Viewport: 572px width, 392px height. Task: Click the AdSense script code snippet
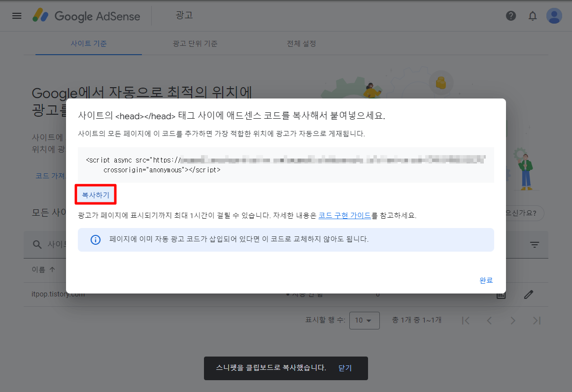click(286, 165)
